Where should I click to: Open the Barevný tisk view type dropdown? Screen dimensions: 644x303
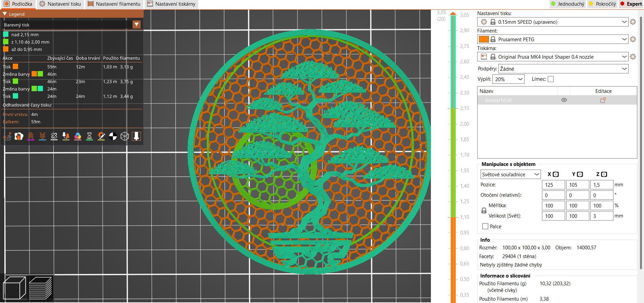137,24
